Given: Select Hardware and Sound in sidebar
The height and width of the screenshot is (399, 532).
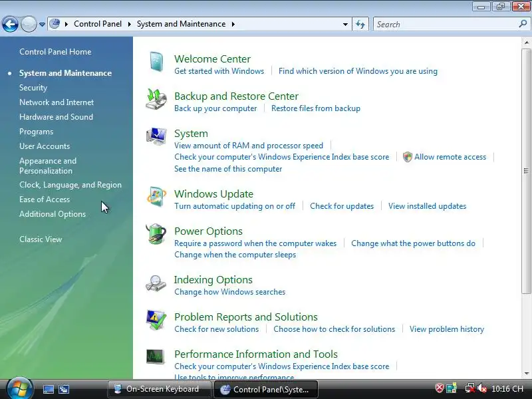Looking at the screenshot, I should [x=56, y=117].
